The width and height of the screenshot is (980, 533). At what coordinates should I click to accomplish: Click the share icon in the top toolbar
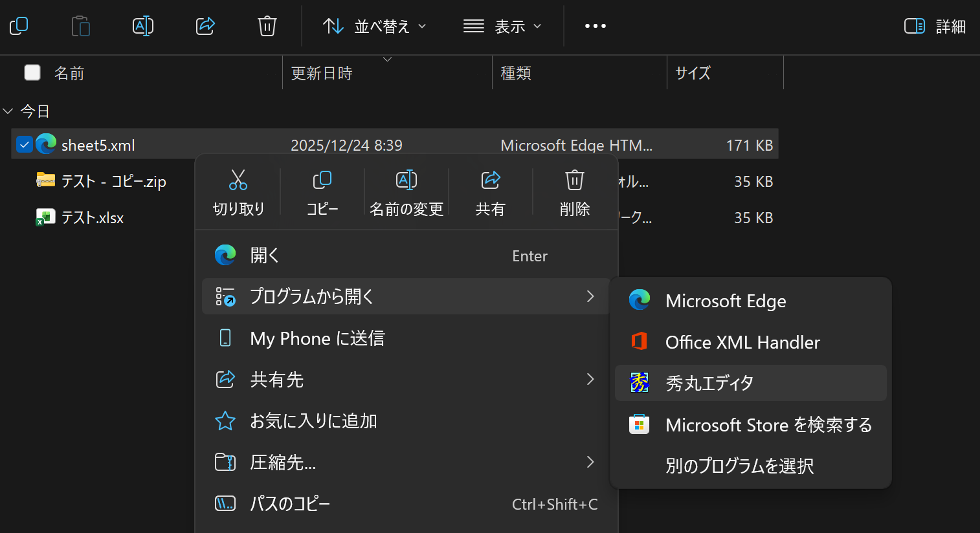tap(205, 27)
